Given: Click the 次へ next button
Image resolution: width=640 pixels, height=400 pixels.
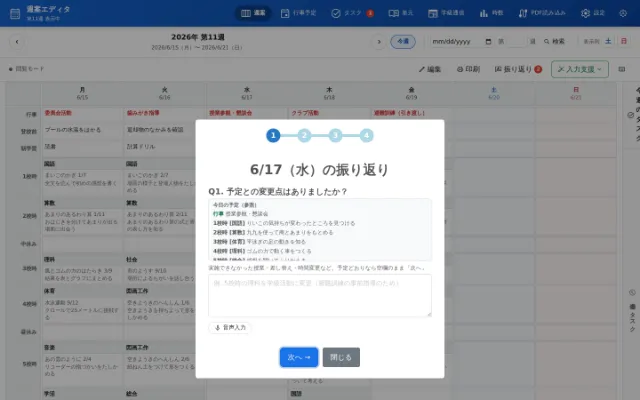Looking at the screenshot, I should [x=299, y=357].
